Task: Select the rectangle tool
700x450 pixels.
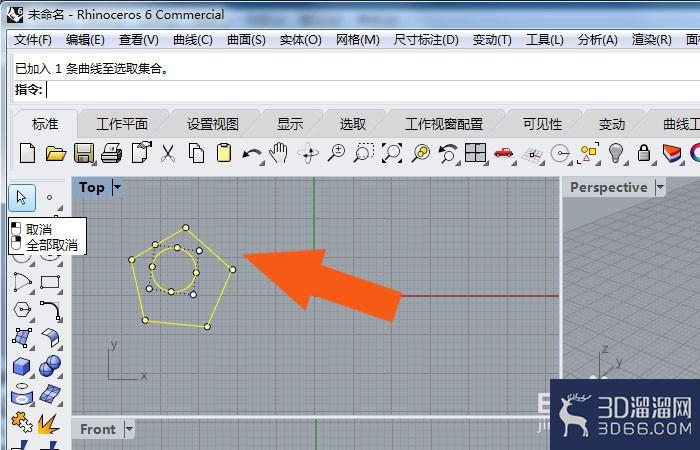Action: pyautogui.click(x=50, y=282)
